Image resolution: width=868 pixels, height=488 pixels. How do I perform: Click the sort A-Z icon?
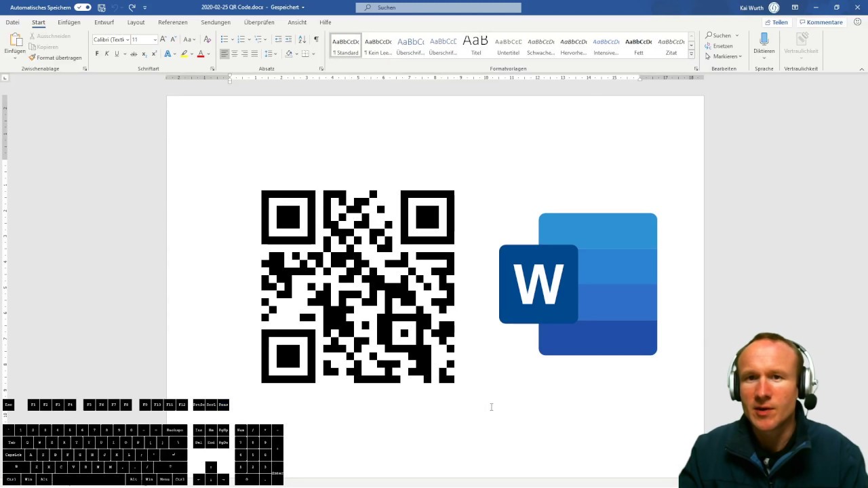[x=302, y=39]
